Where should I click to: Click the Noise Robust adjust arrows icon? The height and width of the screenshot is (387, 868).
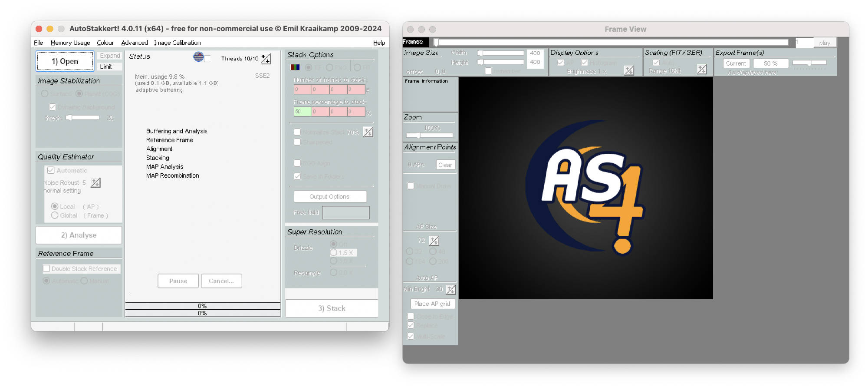[96, 183]
